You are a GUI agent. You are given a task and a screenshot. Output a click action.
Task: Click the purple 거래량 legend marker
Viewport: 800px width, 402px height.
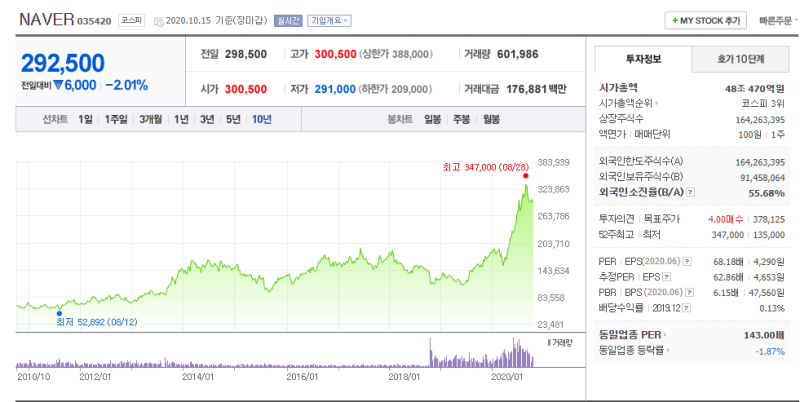pyautogui.click(x=548, y=342)
